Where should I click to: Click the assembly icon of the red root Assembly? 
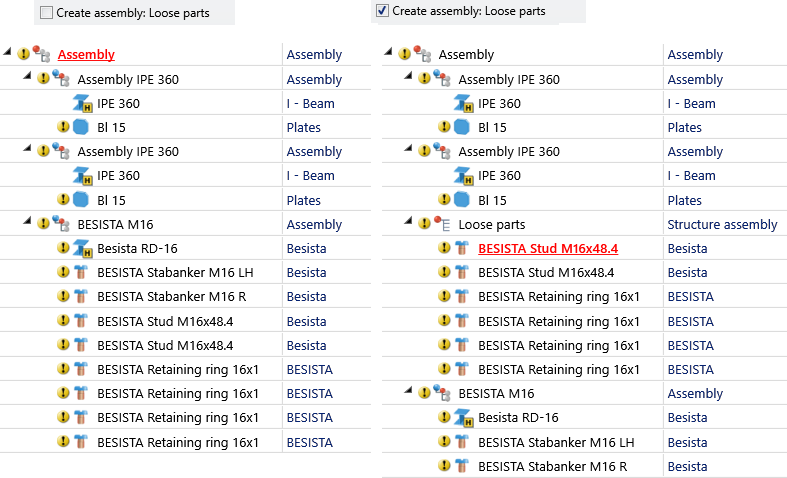(x=41, y=54)
